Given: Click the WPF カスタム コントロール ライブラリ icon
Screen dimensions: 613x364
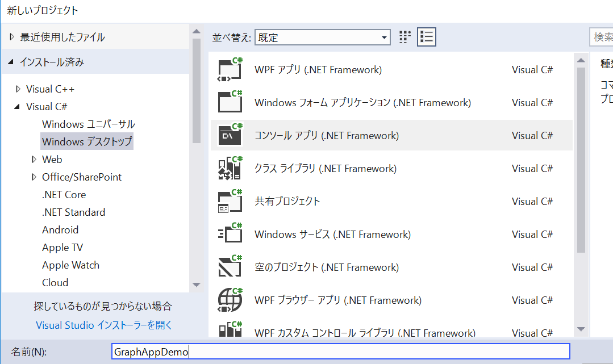Looking at the screenshot, I should tap(230, 329).
